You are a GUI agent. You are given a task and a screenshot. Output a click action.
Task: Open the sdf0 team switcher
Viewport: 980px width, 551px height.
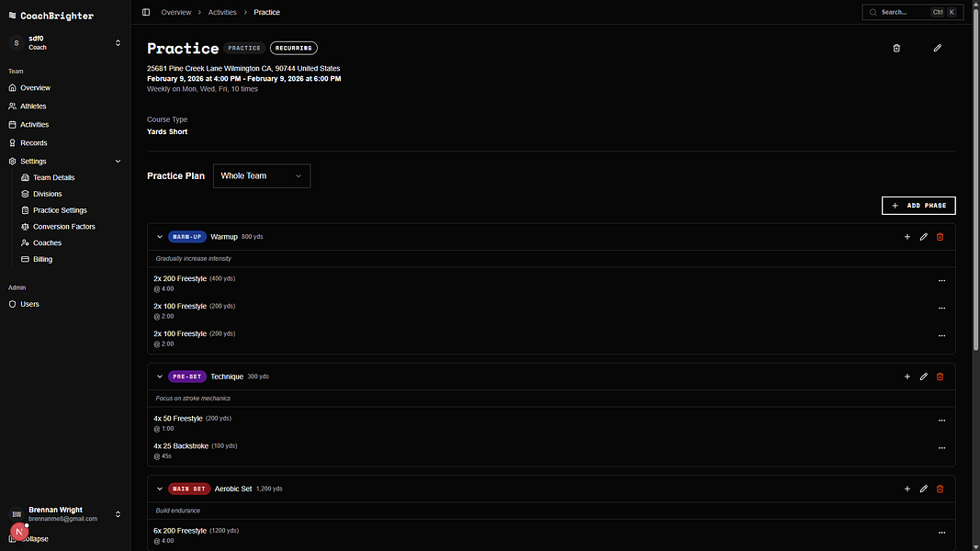tap(65, 42)
